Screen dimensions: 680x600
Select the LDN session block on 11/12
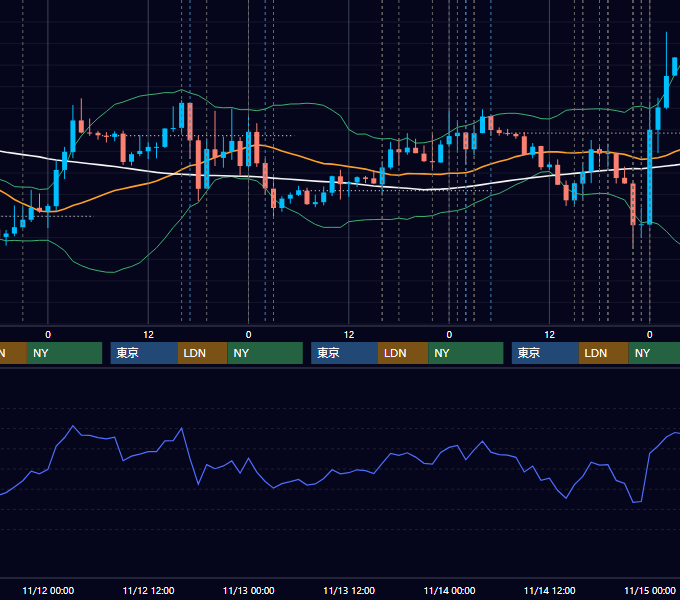[203, 353]
